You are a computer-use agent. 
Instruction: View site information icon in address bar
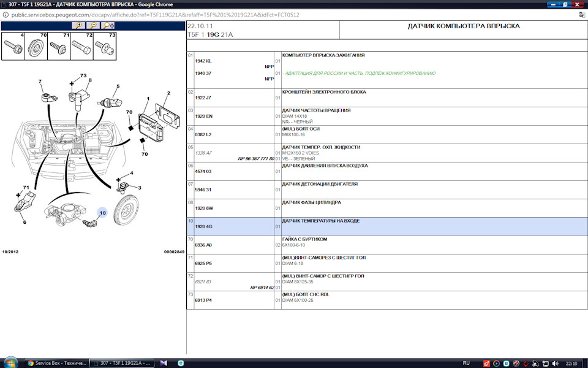[x=6, y=15]
